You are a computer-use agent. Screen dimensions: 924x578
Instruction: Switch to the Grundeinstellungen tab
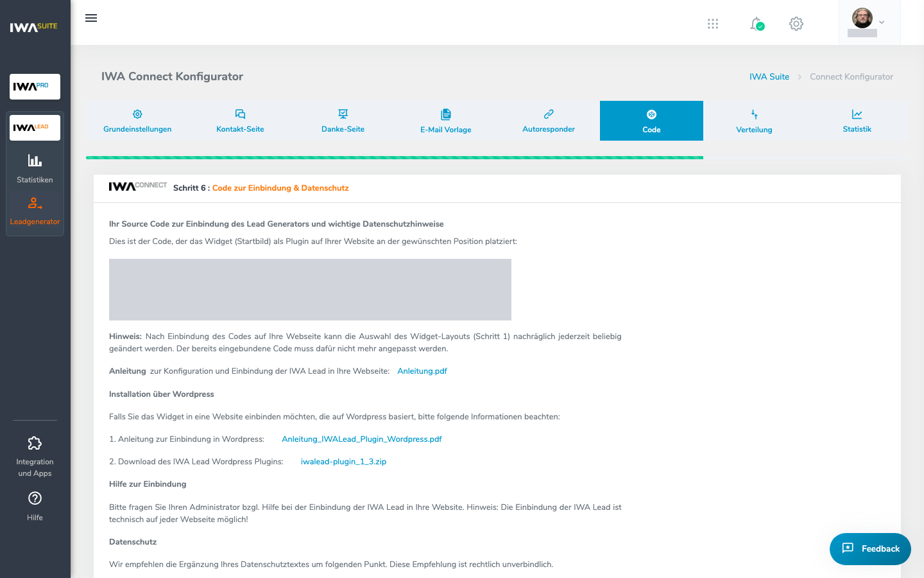click(137, 121)
